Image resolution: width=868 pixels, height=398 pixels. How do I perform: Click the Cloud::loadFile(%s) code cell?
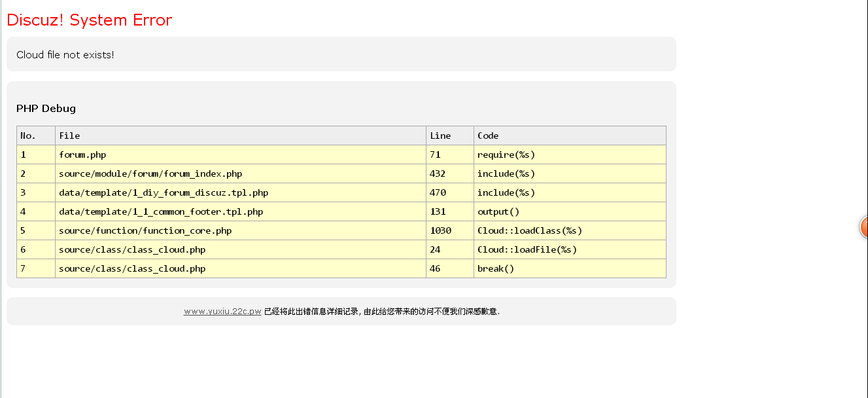pos(570,249)
